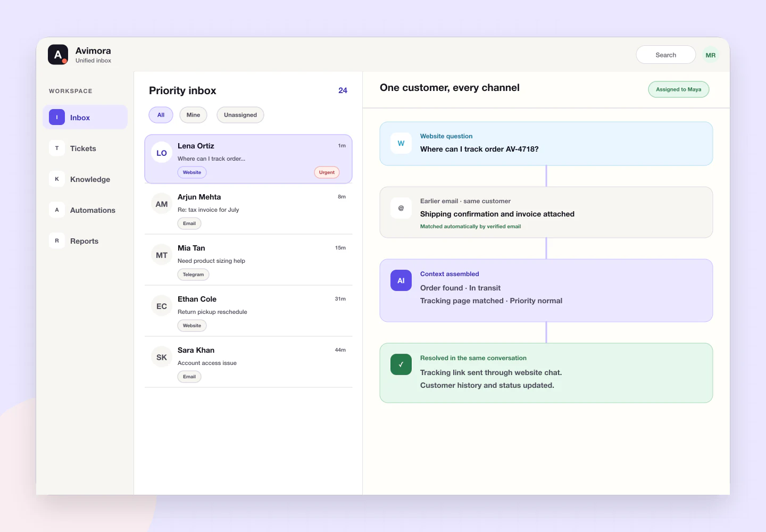Viewport: 766px width, 532px height.
Task: Click Ethan Cole's EC avatar
Action: tap(162, 306)
